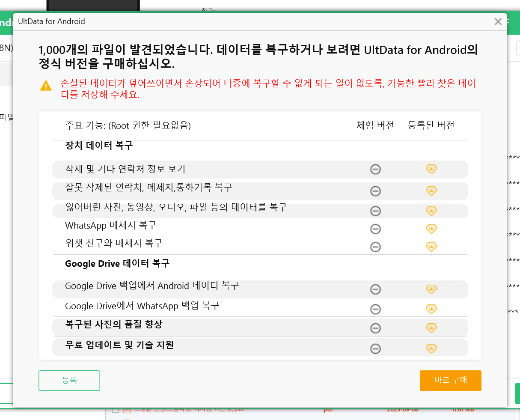
Task: Click the Google Drive 데이터 복구 section heading
Action: pyautogui.click(x=117, y=263)
